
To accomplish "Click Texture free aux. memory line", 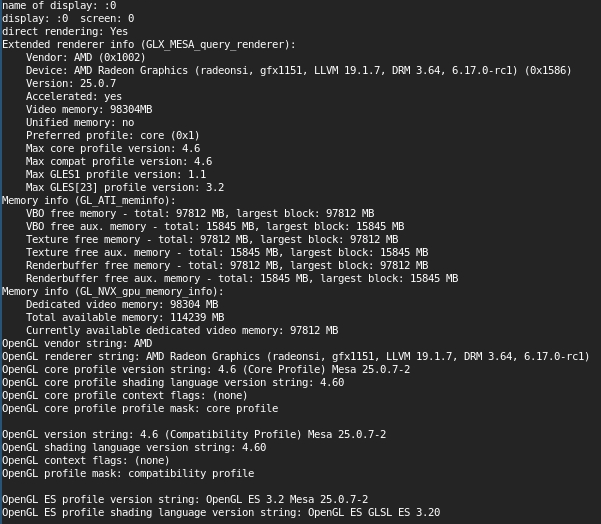I will click(x=227, y=253).
